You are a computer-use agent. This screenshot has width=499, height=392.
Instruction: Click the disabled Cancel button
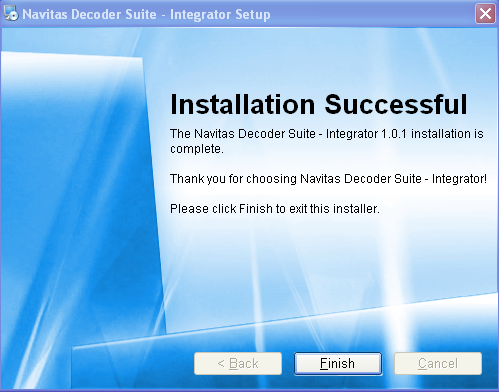pyautogui.click(x=438, y=363)
